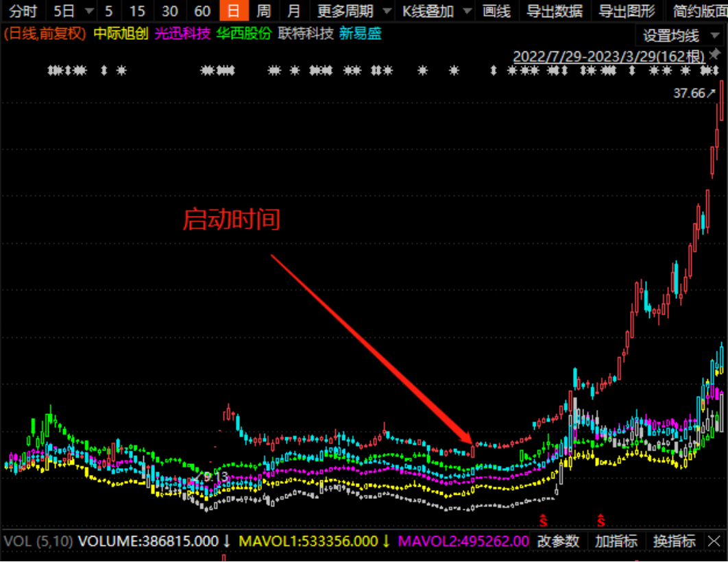Click the 导出数据 button
The image size is (728, 562).
click(555, 11)
